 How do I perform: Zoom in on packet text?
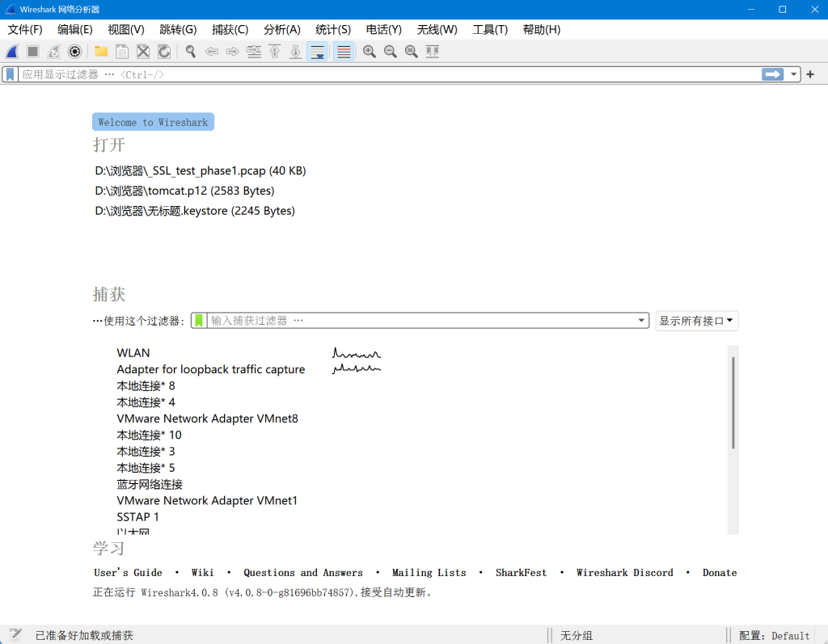tap(370, 52)
